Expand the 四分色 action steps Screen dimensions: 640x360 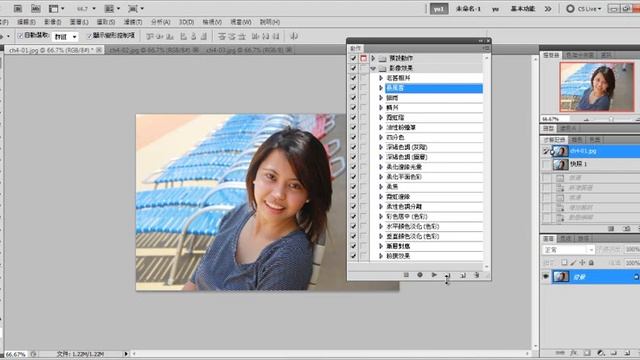[x=381, y=138]
